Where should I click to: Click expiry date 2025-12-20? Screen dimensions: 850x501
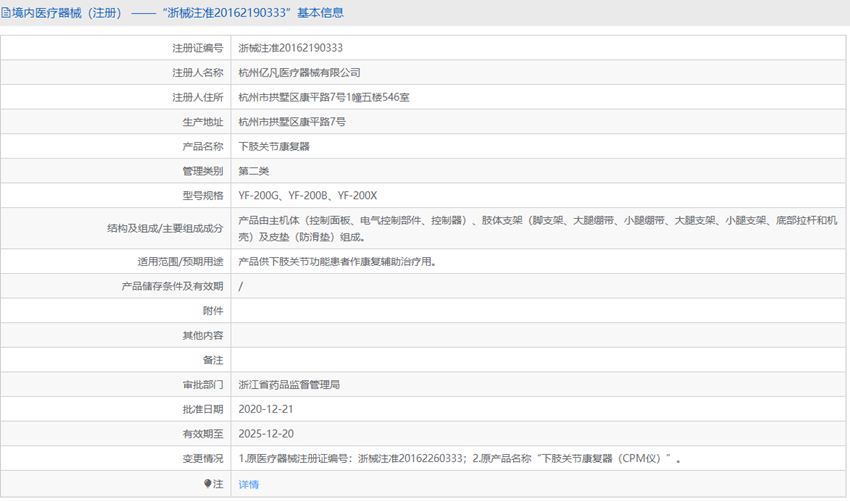[x=266, y=434]
